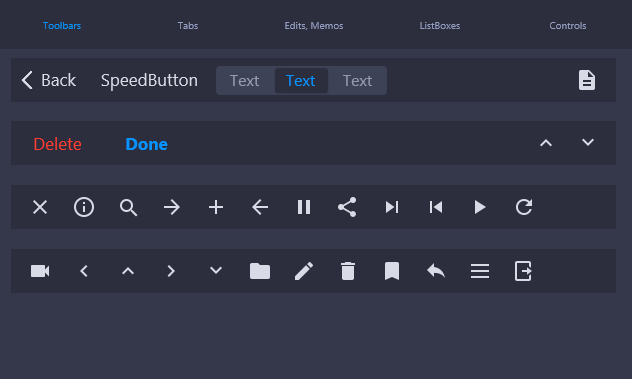Go to the Edits, Memos tab
Image resolution: width=632 pixels, height=379 pixels.
(314, 26)
